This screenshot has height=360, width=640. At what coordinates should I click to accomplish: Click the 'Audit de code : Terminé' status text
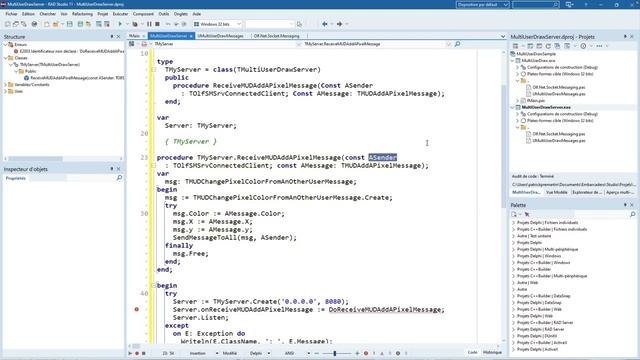(x=533, y=176)
